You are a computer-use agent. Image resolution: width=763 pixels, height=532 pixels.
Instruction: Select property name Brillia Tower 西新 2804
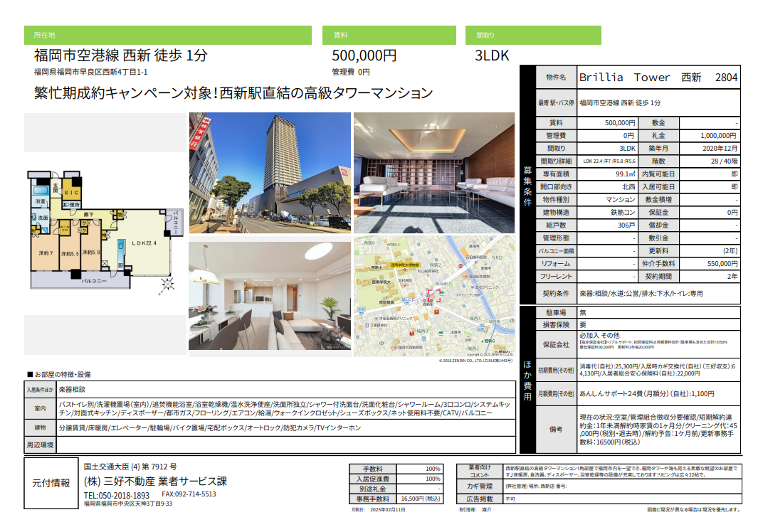point(658,78)
